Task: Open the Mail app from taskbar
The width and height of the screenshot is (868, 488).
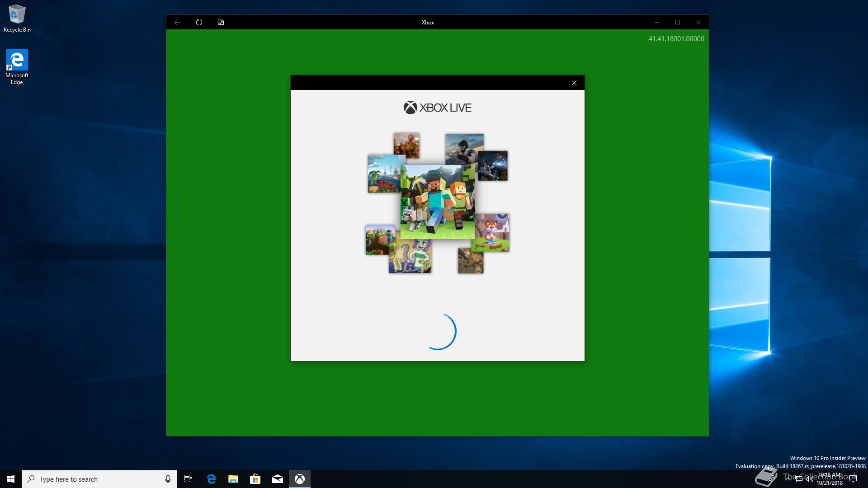Action: pos(277,479)
